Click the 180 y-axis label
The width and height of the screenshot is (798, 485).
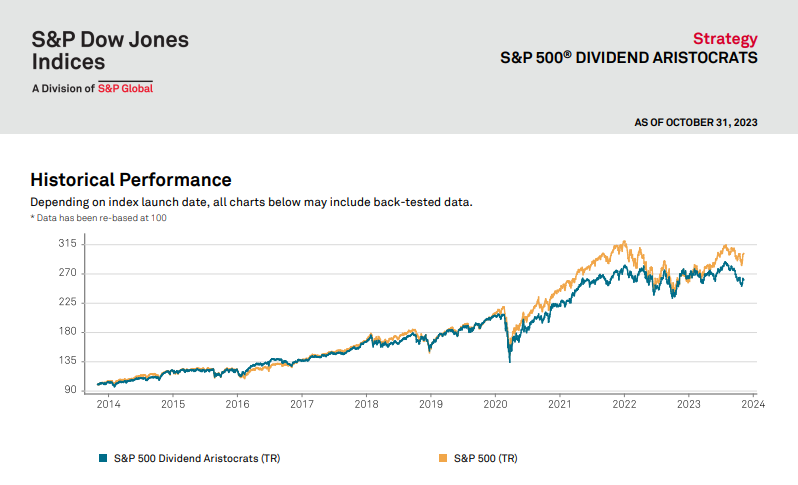coord(67,331)
